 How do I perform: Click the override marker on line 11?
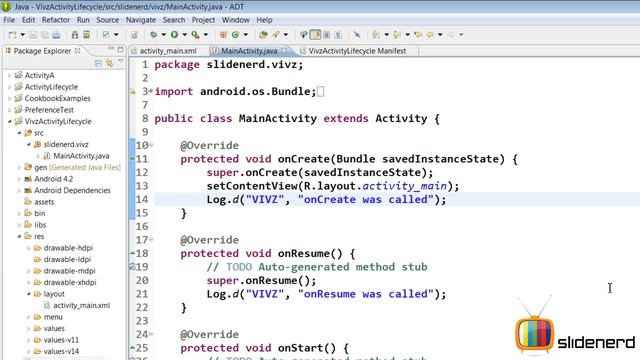tap(132, 159)
